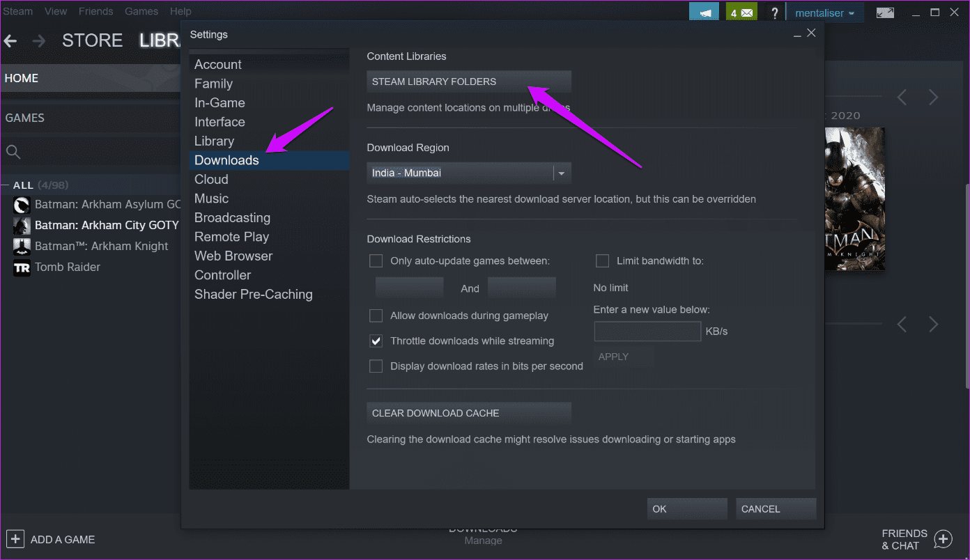Clear the download cache

click(468, 413)
